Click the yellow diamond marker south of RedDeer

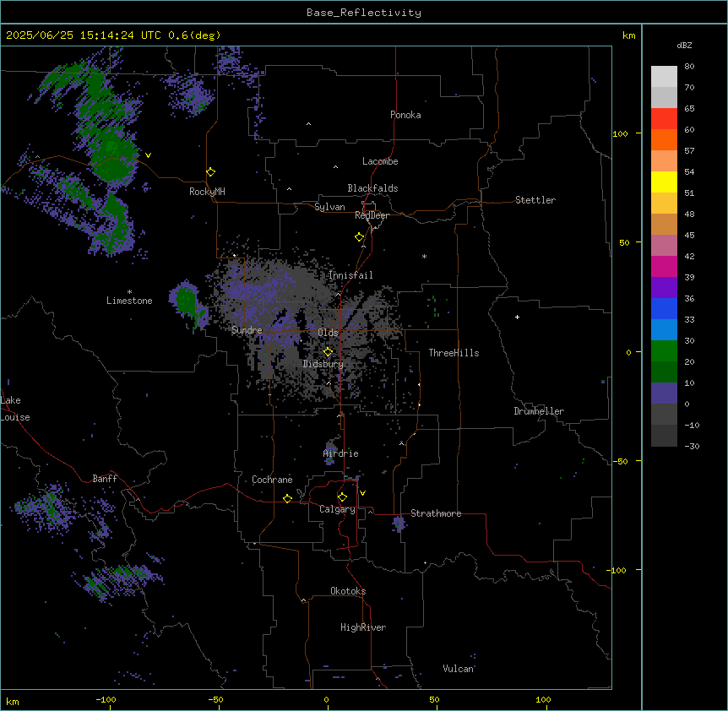point(360,237)
